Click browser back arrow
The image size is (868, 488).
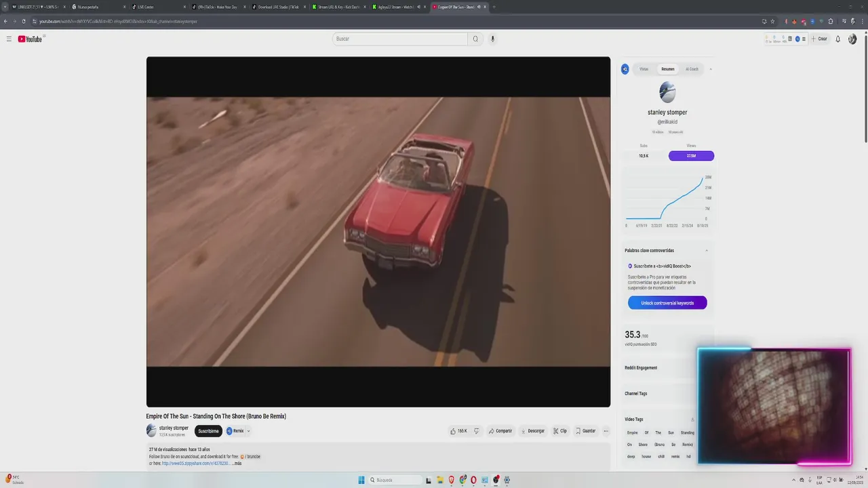click(5, 21)
